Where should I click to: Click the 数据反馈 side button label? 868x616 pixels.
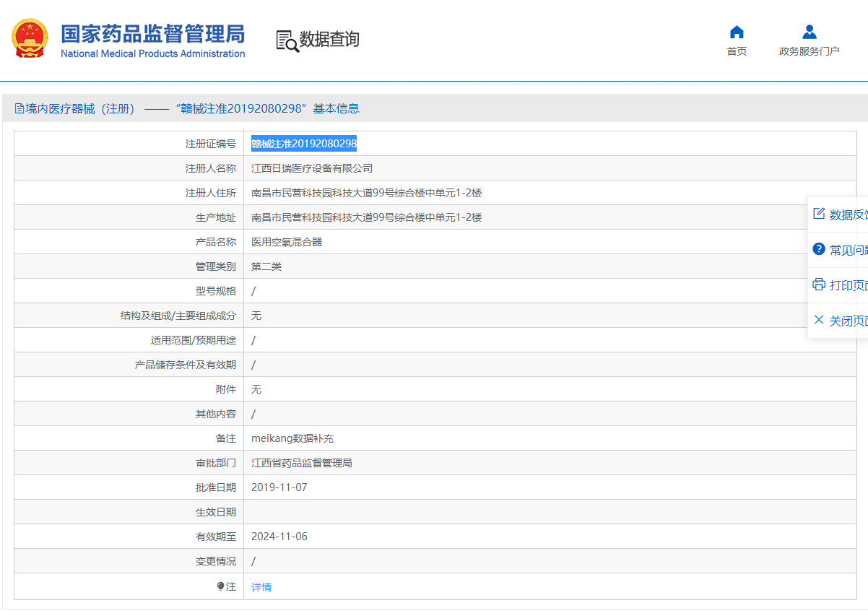tap(849, 214)
